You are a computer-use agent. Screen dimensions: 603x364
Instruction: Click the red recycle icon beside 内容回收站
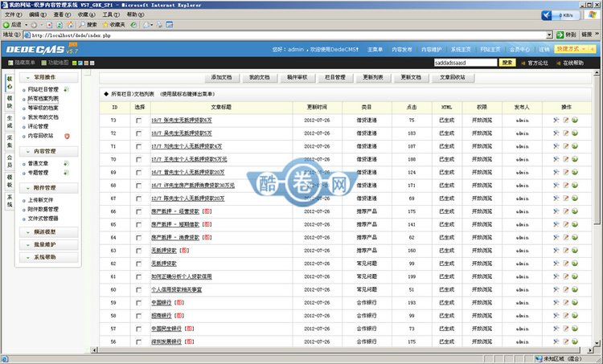tap(67, 136)
